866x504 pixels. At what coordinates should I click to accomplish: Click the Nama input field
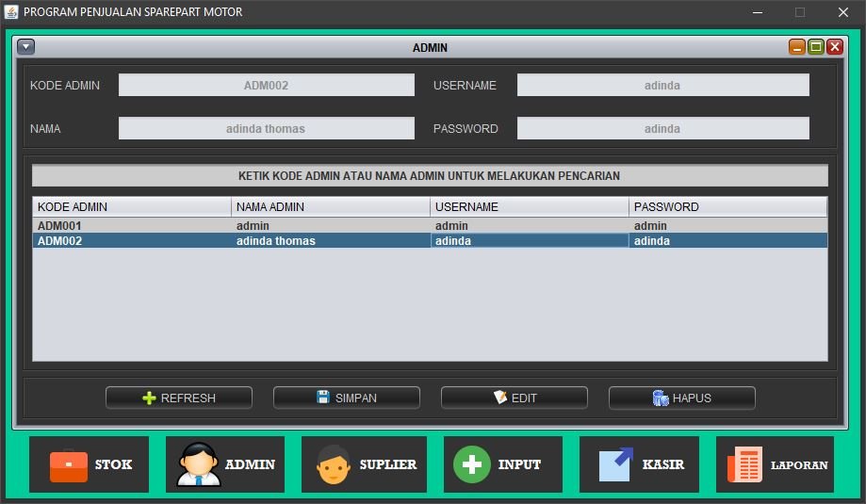(266, 128)
